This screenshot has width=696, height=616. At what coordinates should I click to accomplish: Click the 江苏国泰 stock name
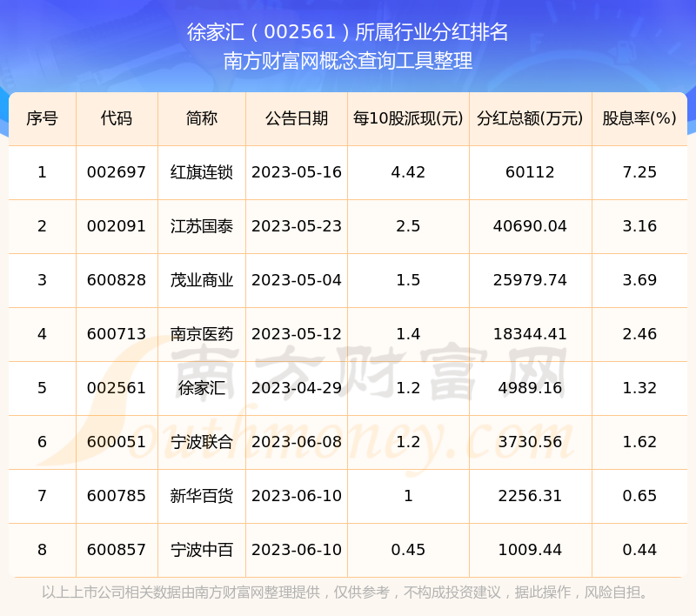pos(202,226)
